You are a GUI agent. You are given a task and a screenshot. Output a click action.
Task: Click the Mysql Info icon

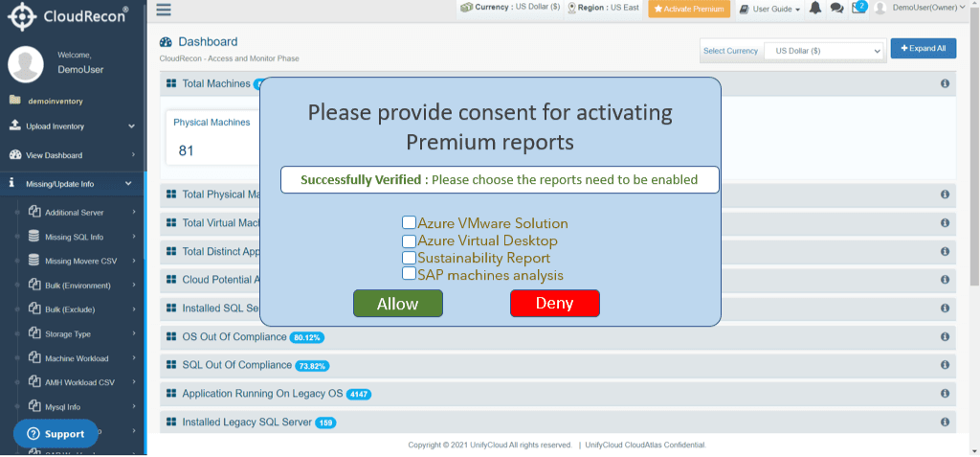34,406
